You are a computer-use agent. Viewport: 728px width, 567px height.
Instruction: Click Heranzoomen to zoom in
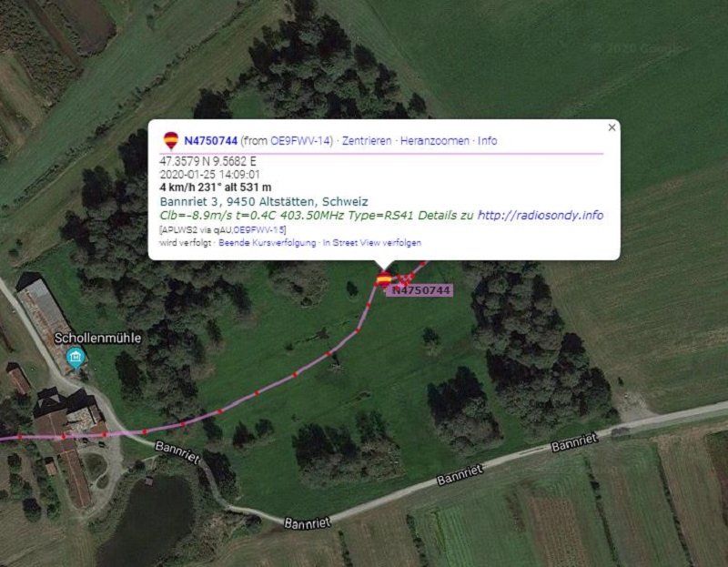click(435, 141)
